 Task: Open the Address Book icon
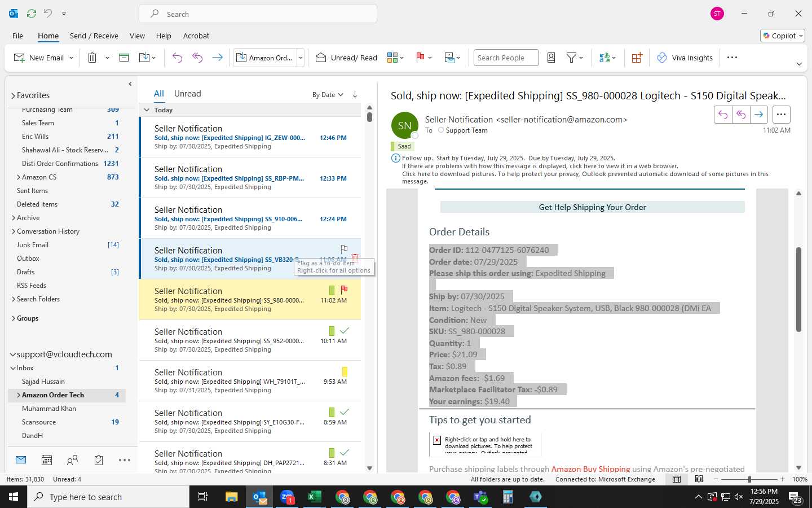click(x=551, y=58)
